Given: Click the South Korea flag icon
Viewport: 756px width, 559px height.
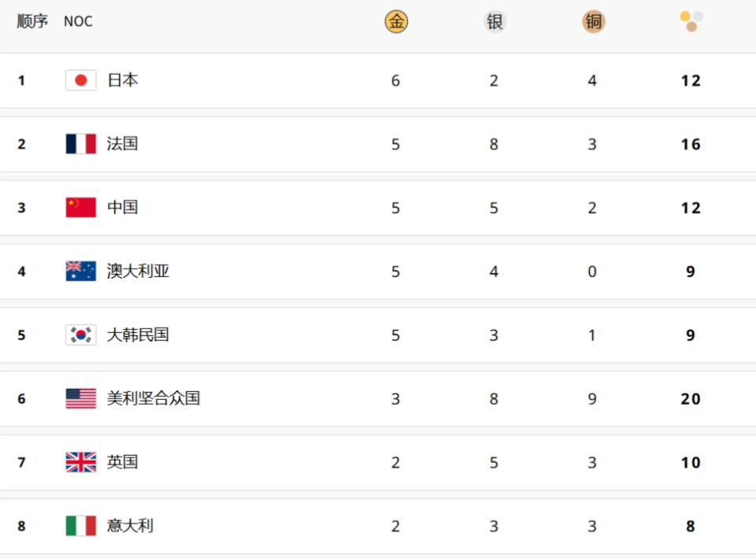Looking at the screenshot, I should (x=80, y=335).
